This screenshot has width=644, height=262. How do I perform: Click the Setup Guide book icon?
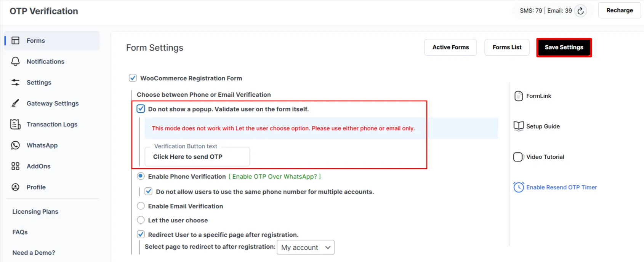(x=518, y=126)
